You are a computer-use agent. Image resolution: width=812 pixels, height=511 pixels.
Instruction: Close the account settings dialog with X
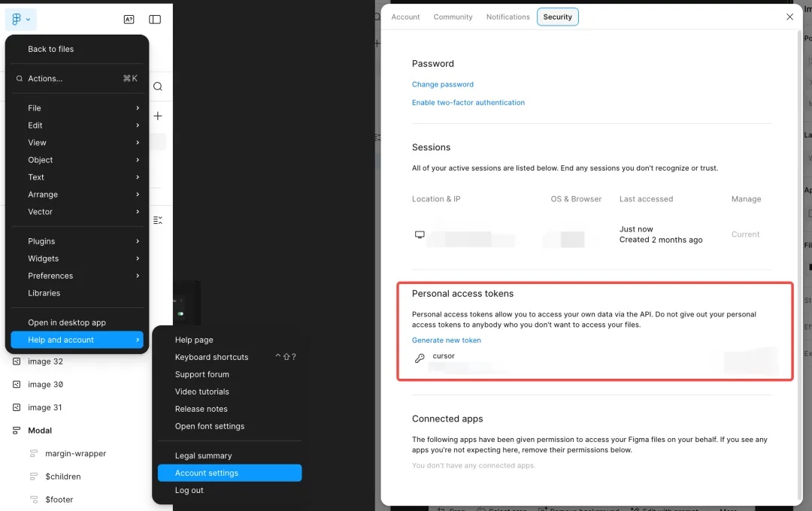(x=789, y=17)
